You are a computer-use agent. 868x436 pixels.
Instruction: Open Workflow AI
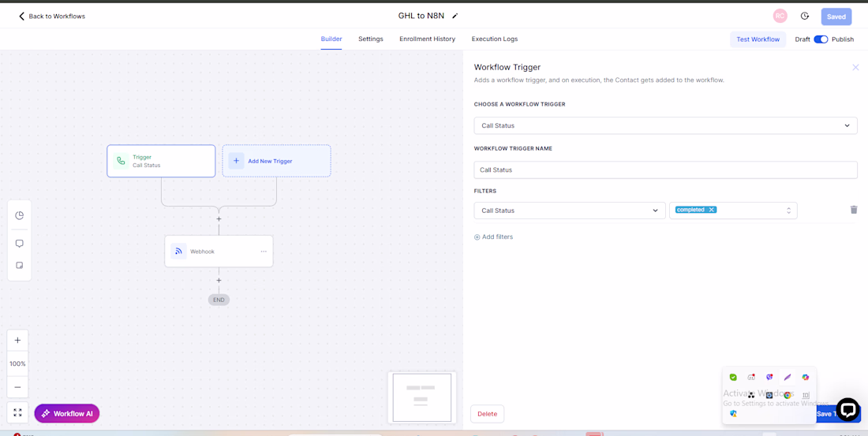tap(67, 413)
